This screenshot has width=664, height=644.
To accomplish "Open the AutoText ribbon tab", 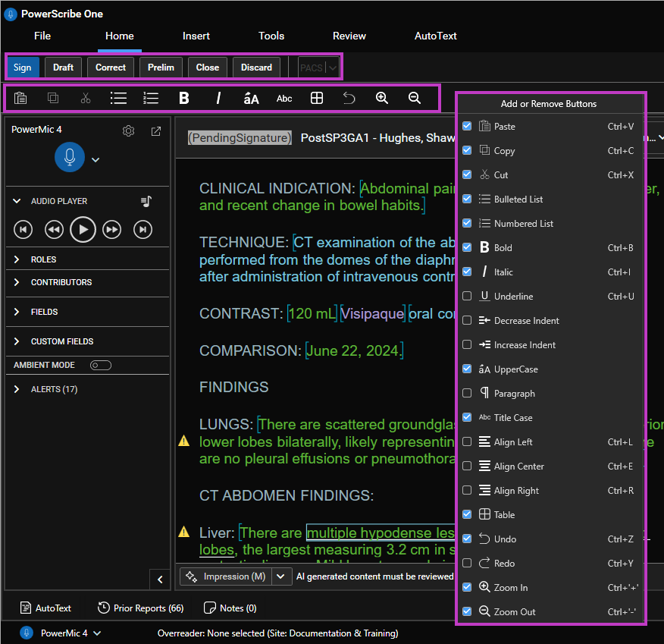I will coord(435,36).
